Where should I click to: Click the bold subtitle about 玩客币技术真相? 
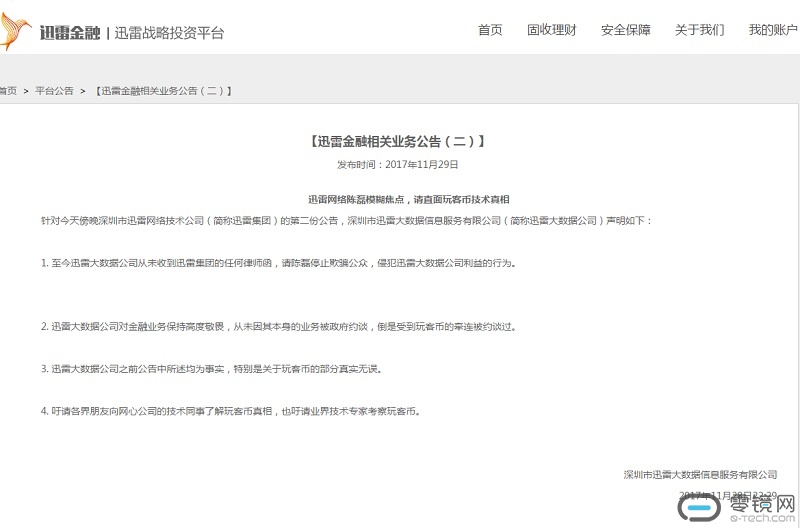tap(401, 199)
